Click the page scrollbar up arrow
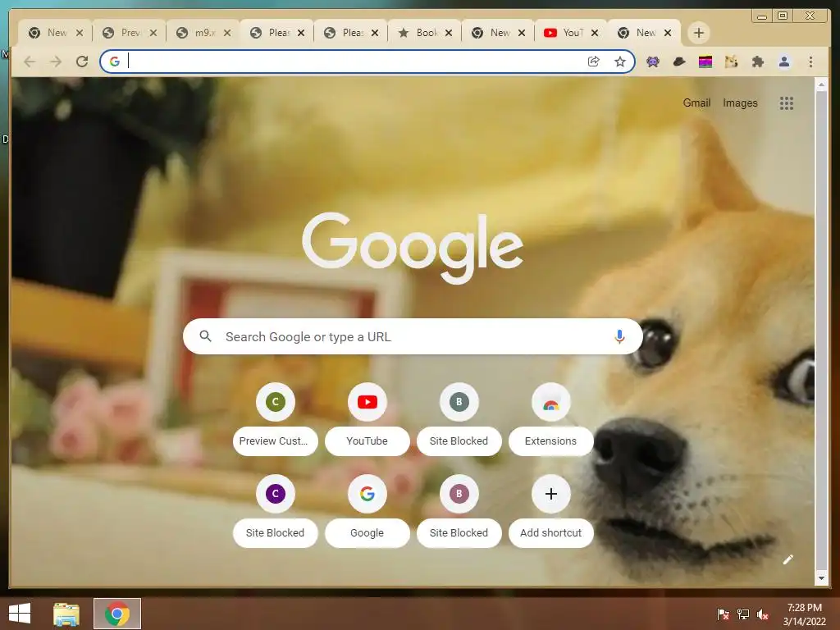840x630 pixels. (x=821, y=84)
